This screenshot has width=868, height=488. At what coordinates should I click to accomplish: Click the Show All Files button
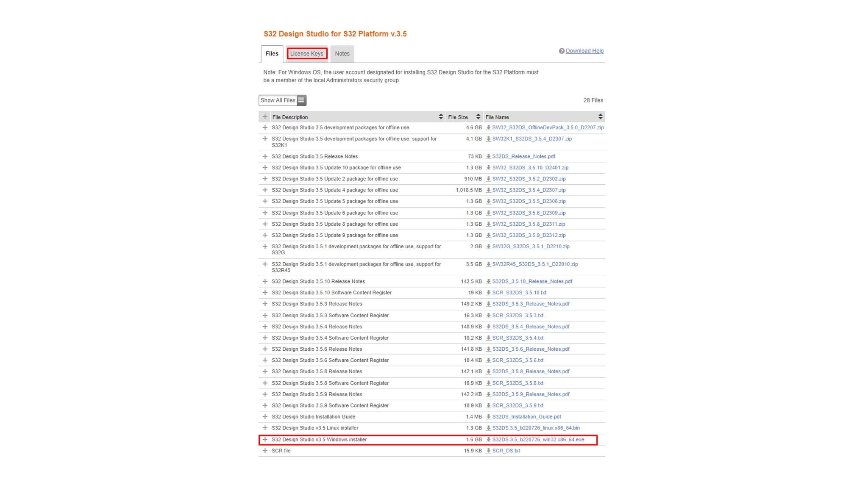(x=282, y=100)
